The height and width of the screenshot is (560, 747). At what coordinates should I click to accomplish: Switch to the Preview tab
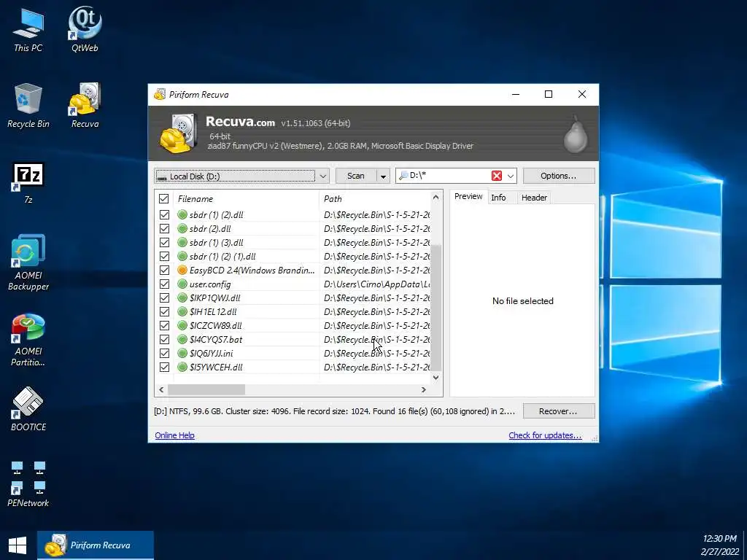point(468,196)
